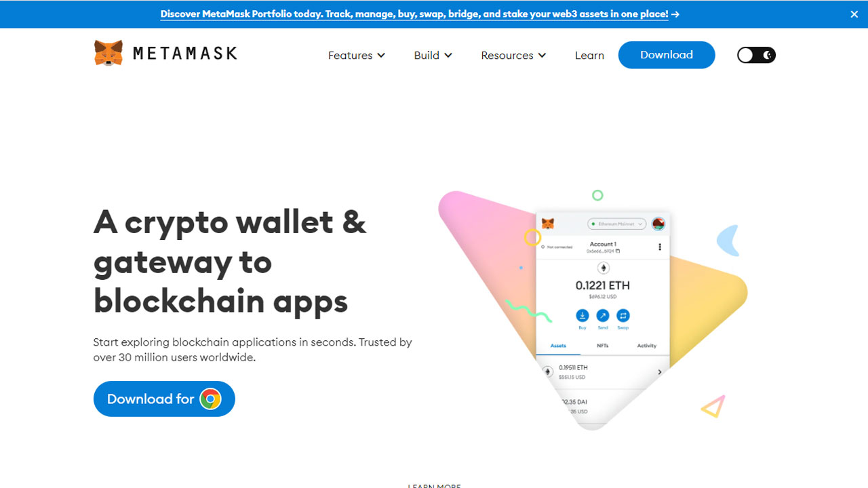The height and width of the screenshot is (488, 868).
Task: Dismiss the blue banner with X
Action: (x=854, y=14)
